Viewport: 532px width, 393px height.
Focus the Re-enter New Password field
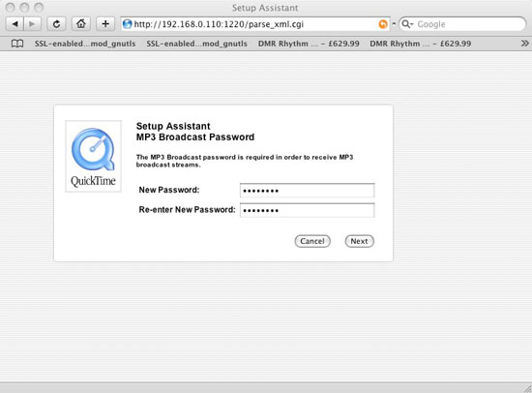pos(307,210)
